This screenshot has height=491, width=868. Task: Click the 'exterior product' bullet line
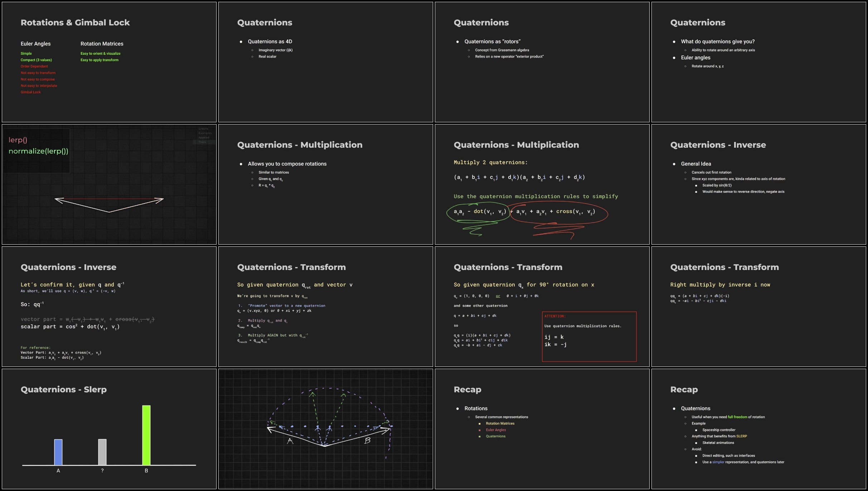click(509, 57)
